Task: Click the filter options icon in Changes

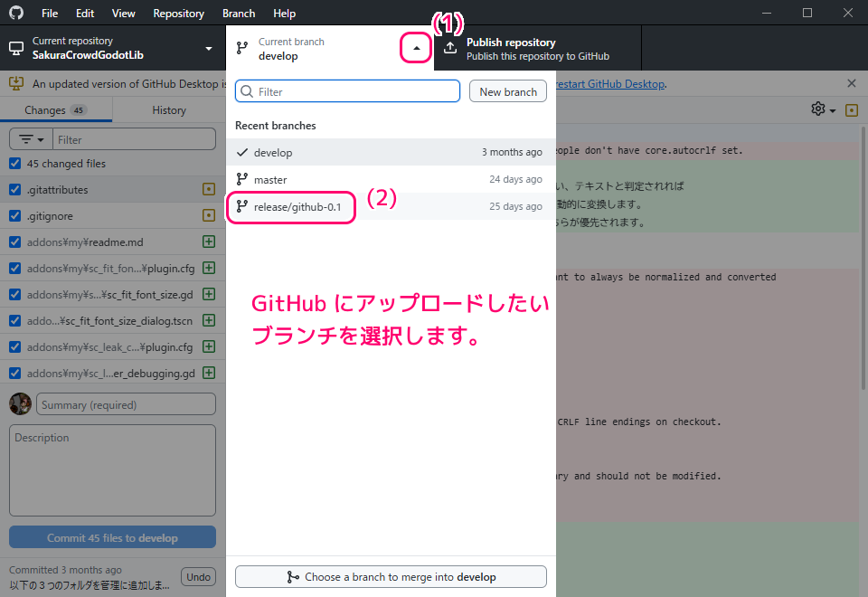Action: (31, 139)
